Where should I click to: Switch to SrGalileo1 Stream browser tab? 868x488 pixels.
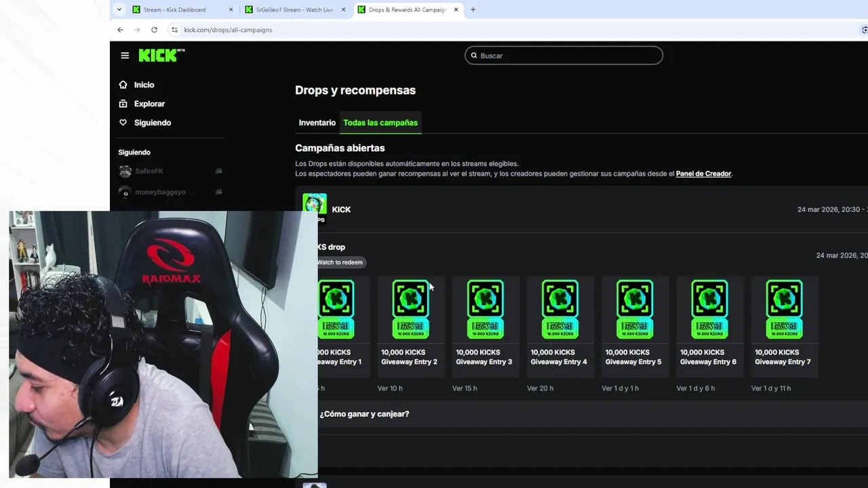pyautogui.click(x=294, y=9)
